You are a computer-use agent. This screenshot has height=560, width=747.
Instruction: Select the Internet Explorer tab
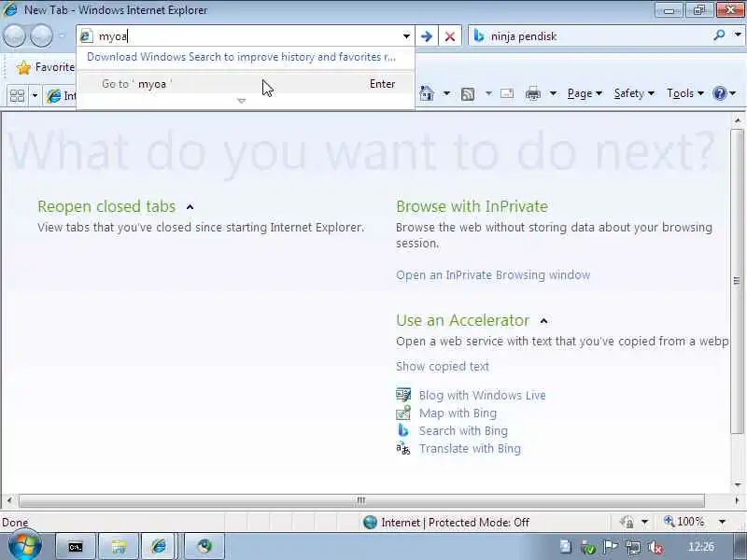click(x=60, y=96)
